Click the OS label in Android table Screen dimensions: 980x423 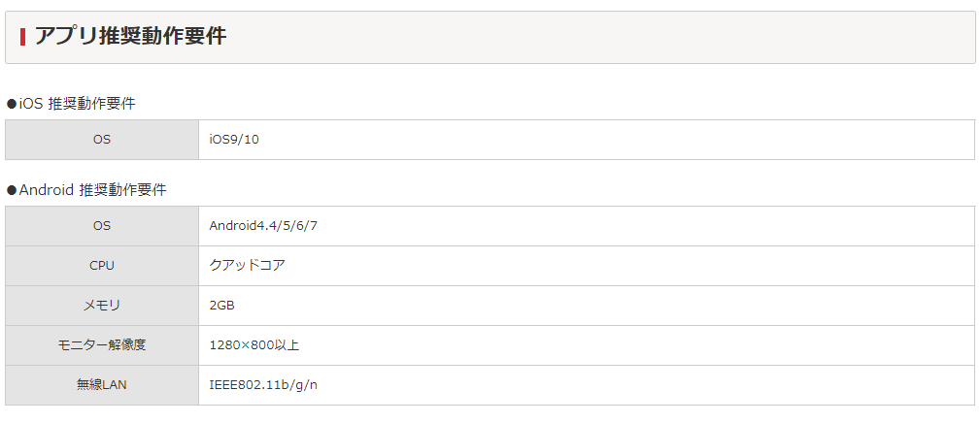[102, 226]
